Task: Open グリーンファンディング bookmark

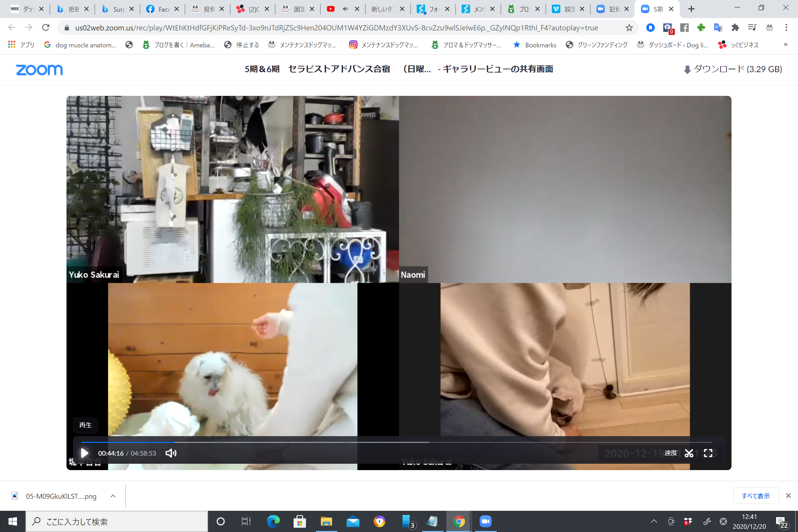Action: (x=596, y=45)
